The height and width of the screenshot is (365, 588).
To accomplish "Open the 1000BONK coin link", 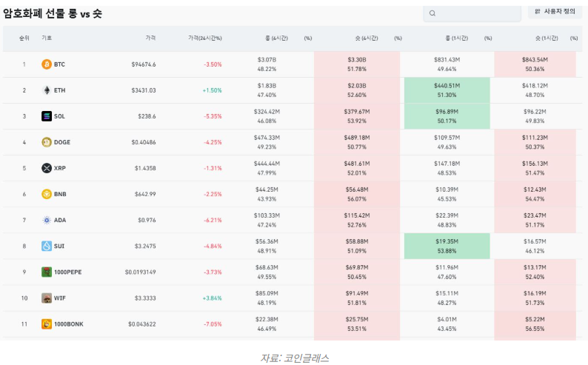I will tap(70, 324).
